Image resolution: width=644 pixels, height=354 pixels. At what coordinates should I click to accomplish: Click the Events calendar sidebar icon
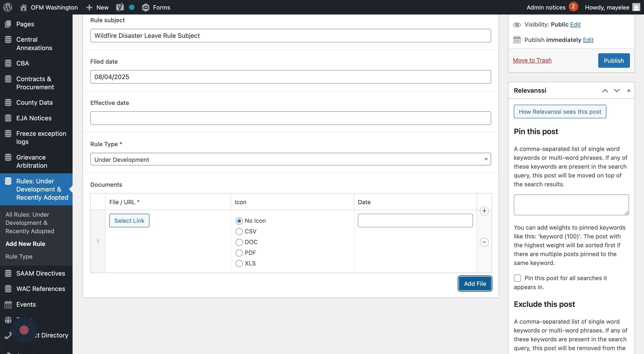[8, 304]
